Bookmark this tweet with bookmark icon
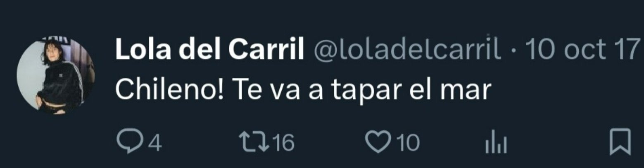This screenshot has height=168, width=644. pyautogui.click(x=620, y=142)
